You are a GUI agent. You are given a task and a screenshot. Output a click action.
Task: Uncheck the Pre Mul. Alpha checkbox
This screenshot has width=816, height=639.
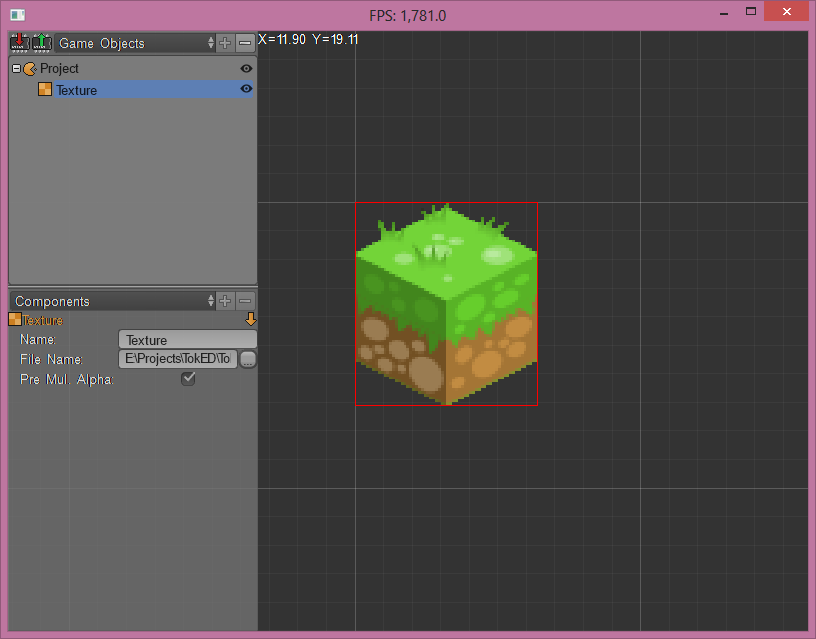188,378
